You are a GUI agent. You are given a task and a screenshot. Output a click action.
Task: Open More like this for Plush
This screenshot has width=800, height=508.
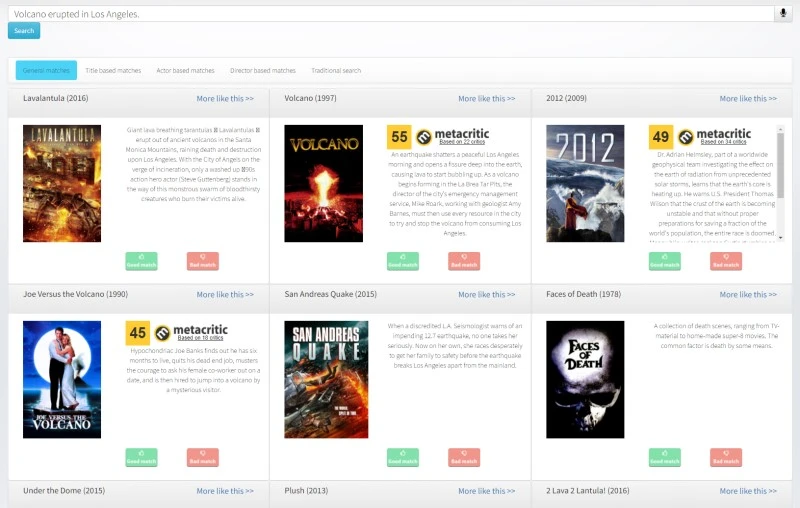coord(486,491)
